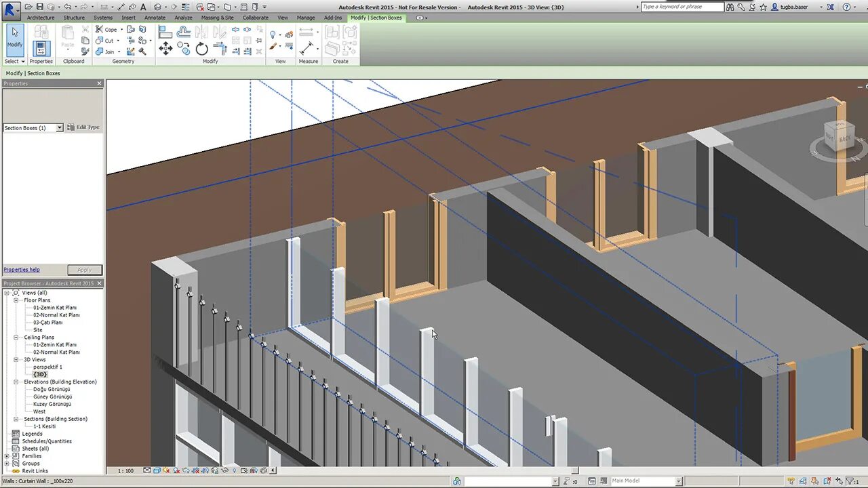Close the Properties palette
This screenshot has width=868, height=488.
pos(99,83)
